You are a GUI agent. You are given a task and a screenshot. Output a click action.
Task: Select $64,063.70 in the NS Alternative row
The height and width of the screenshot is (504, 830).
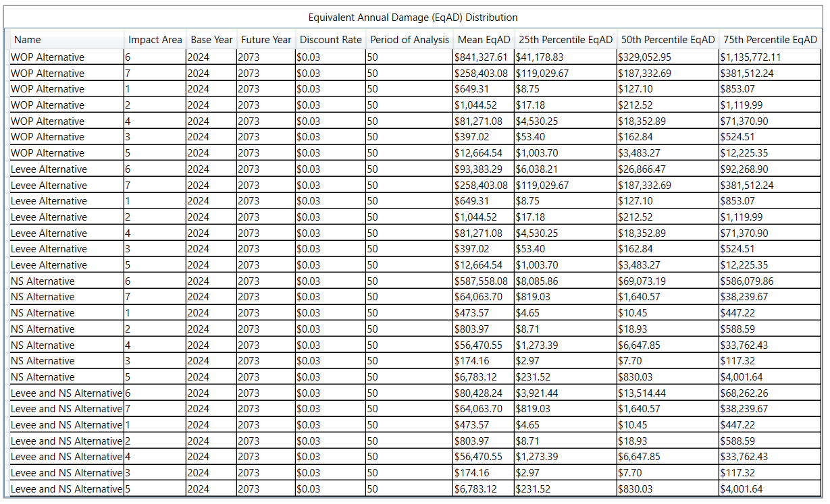pos(484,297)
